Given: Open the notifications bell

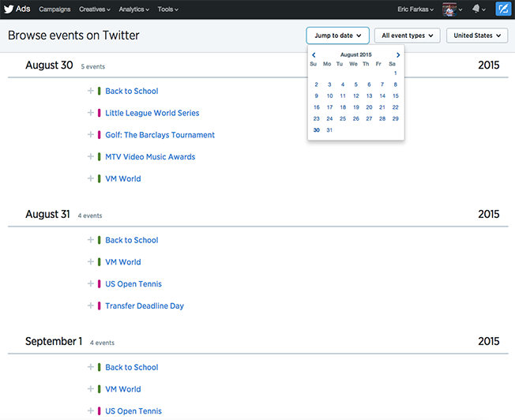Looking at the screenshot, I should (x=478, y=9).
